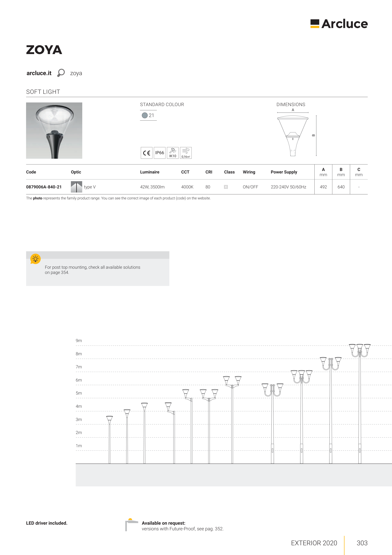Screen dimensions: 392x555
Task: Click the 0,16m² wind surface icon
Action: point(186,153)
